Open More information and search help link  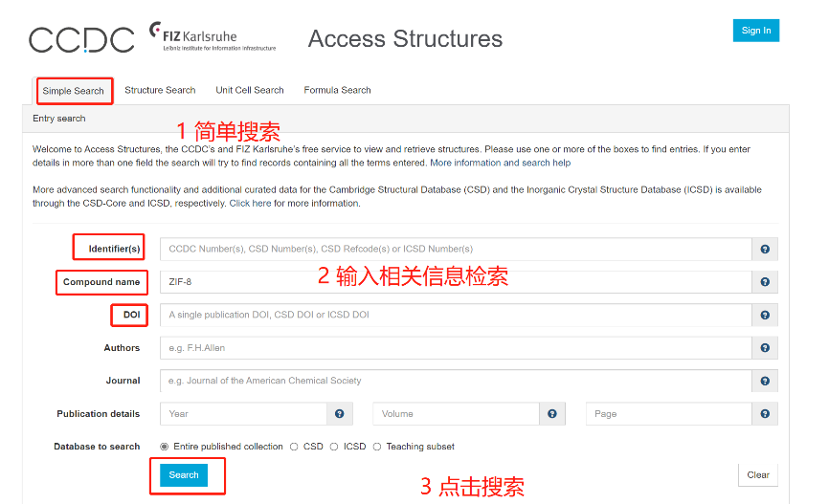tap(500, 163)
